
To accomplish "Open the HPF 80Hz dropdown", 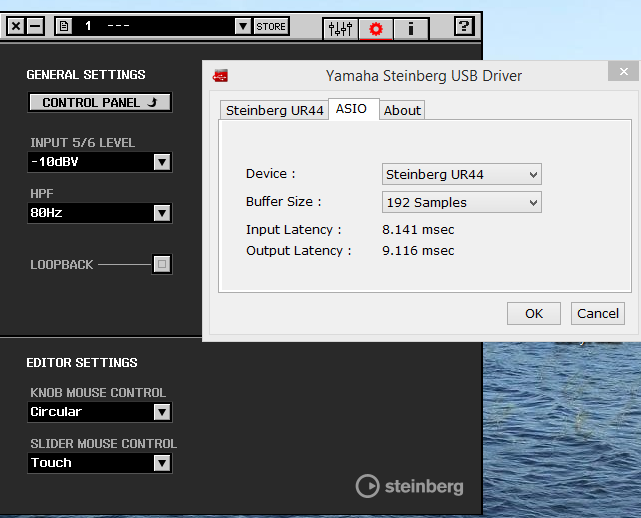I will [x=100, y=213].
